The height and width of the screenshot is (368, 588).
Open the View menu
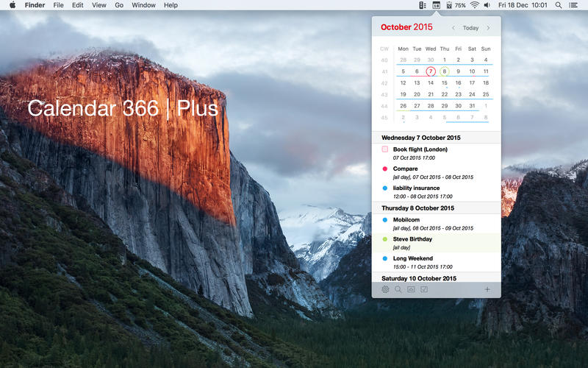coord(99,5)
